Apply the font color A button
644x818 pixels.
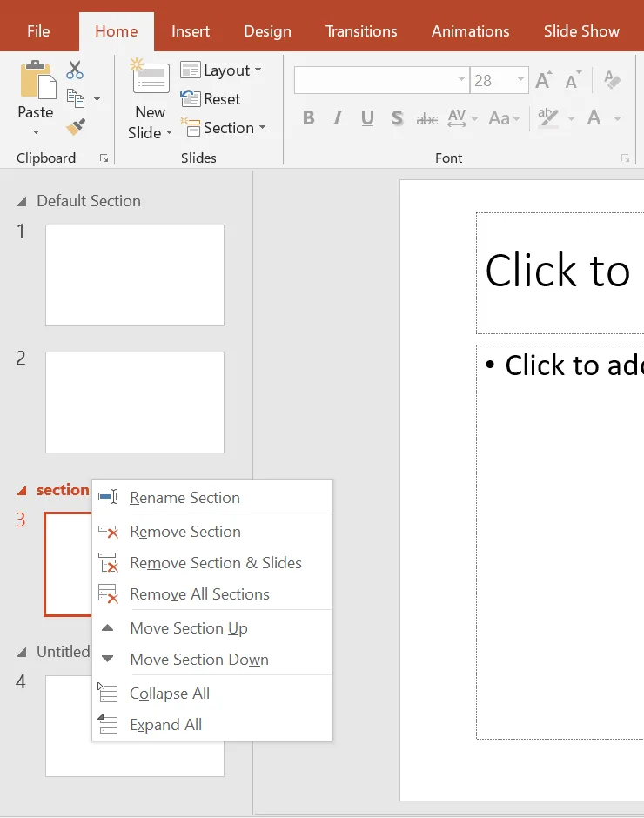pos(594,117)
